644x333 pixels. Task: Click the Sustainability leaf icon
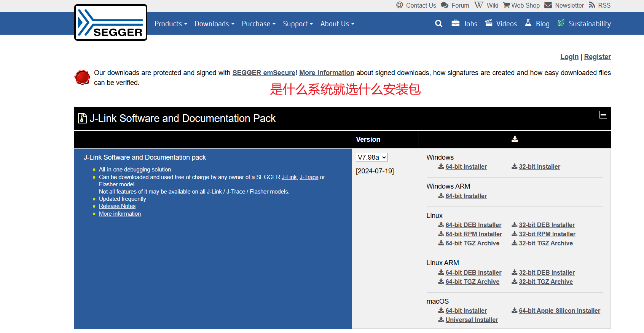click(561, 23)
